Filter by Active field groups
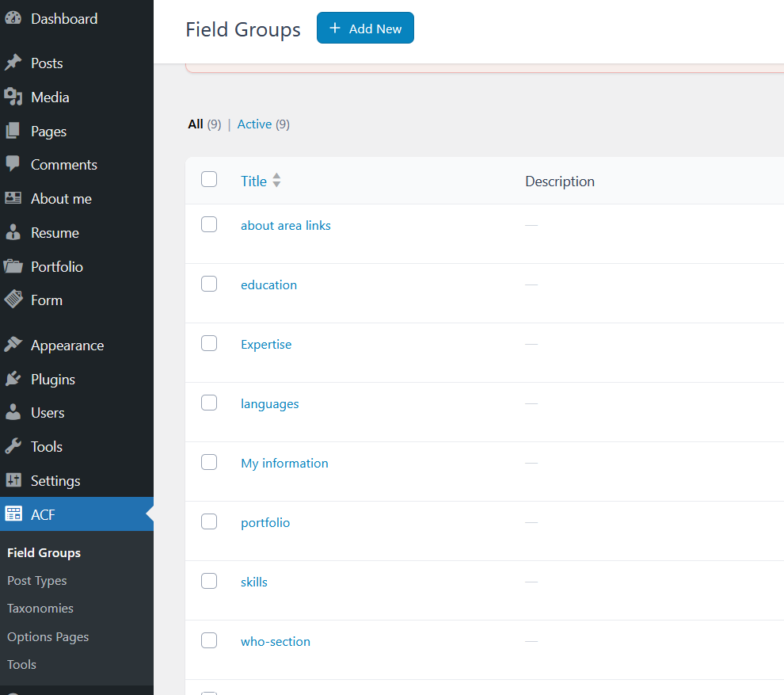Screen dimensions: 784x695 coord(254,124)
